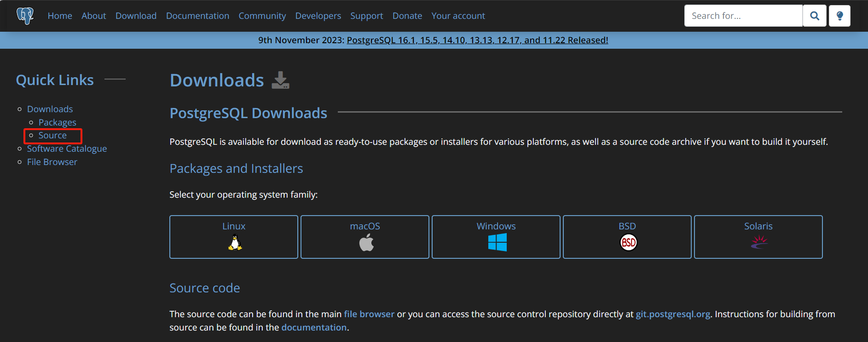Select the Linux text label
868x342 pixels.
(234, 226)
